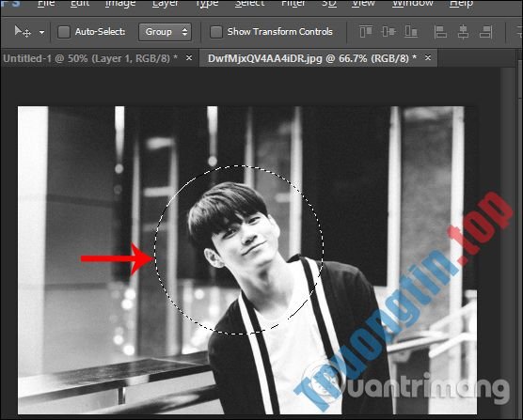Open the File menu

[x=46, y=4]
